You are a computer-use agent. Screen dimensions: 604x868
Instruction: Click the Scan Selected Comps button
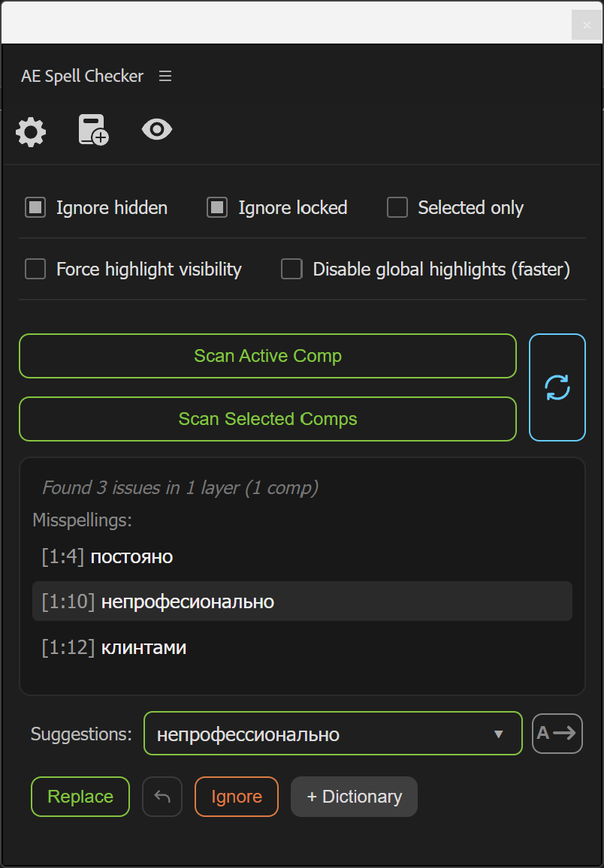click(268, 419)
